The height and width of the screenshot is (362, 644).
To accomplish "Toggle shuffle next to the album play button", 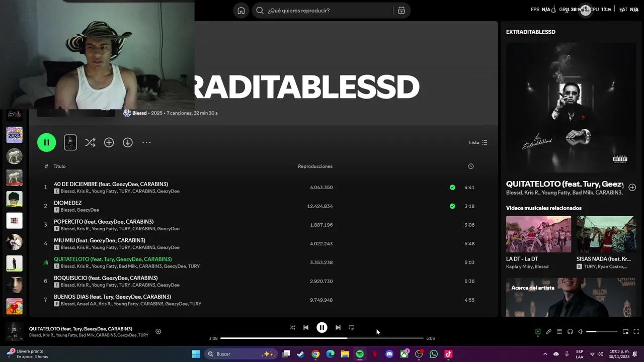I will 90,142.
